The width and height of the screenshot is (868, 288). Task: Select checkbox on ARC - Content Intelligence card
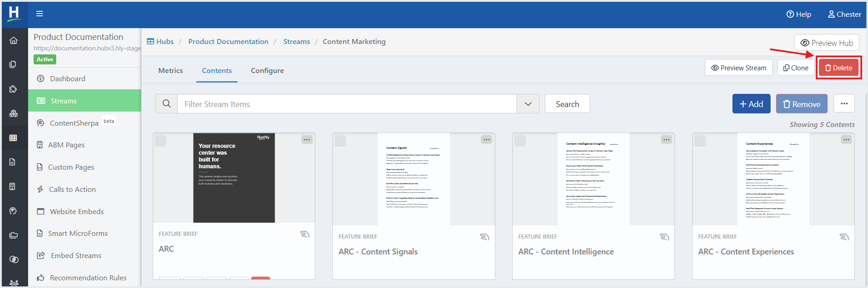click(x=520, y=141)
